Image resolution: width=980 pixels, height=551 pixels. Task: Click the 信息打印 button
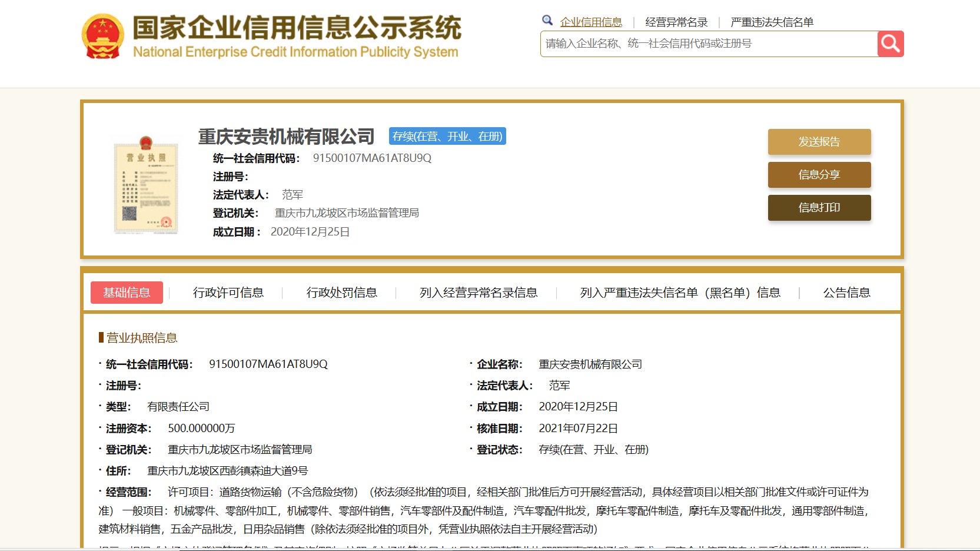pyautogui.click(x=819, y=208)
